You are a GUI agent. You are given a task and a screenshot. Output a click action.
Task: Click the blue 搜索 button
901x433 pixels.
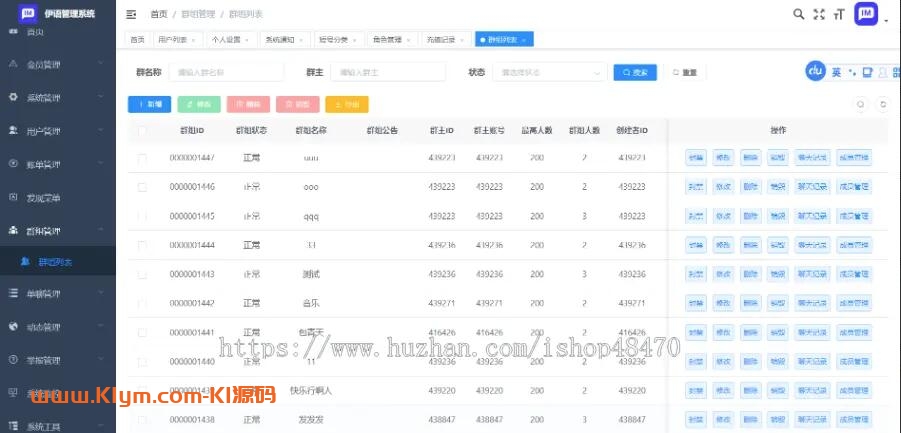(x=635, y=72)
